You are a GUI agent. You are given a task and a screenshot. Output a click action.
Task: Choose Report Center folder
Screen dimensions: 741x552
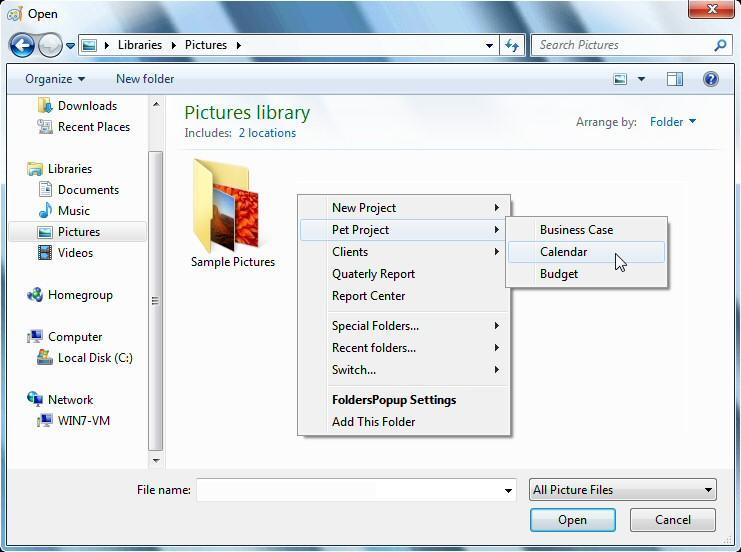405,296
